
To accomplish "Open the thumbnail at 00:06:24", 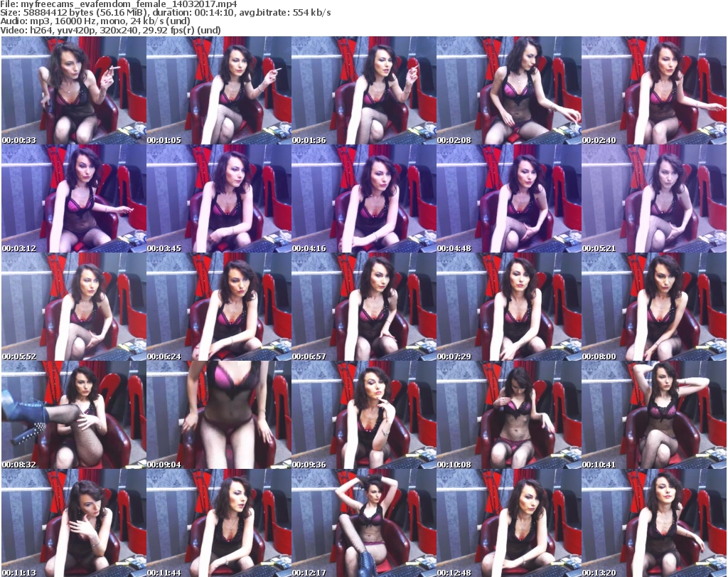I will point(219,307).
